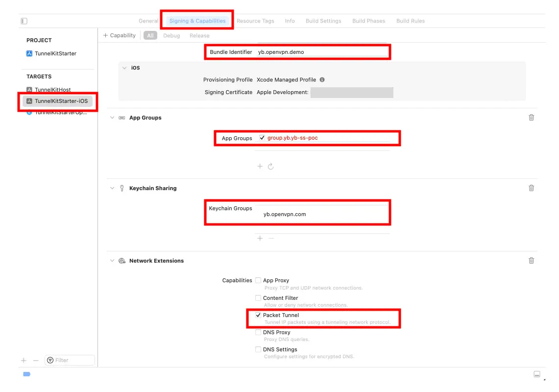Open the Build Phases tab
Image resolution: width=559 pixels, height=392 pixels.
(368, 21)
